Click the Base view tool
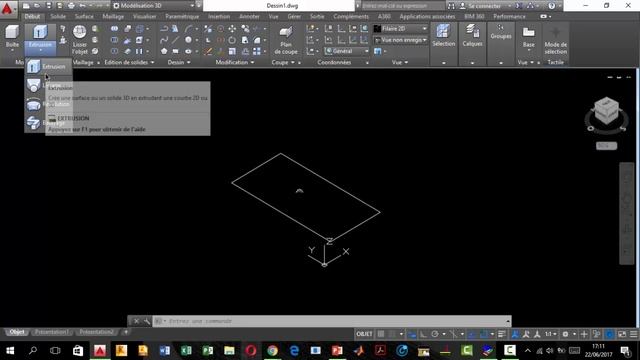 529,38
